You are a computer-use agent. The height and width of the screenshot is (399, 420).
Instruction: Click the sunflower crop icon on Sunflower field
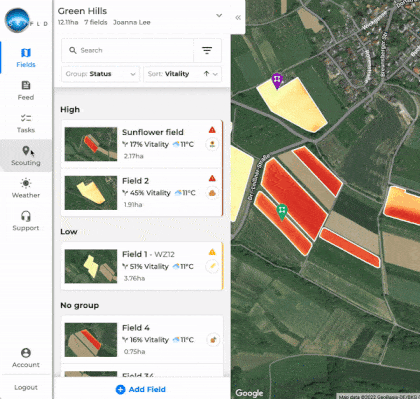[x=212, y=145]
